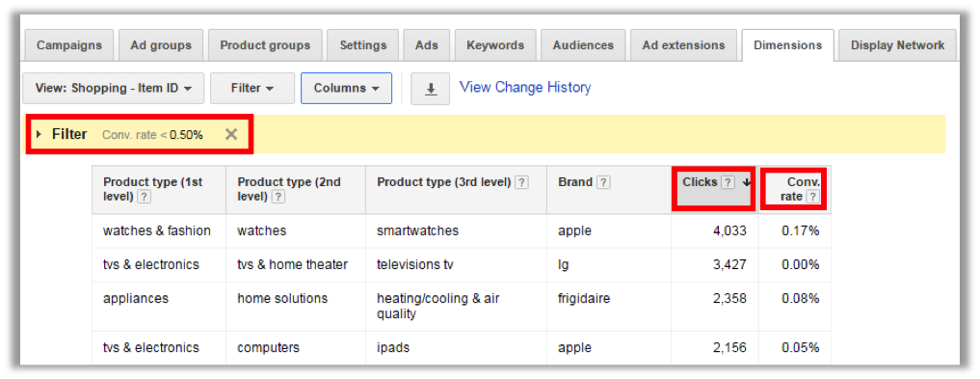980x379 pixels.
Task: Click the 0.08% conversion rate value
Action: coord(801,298)
